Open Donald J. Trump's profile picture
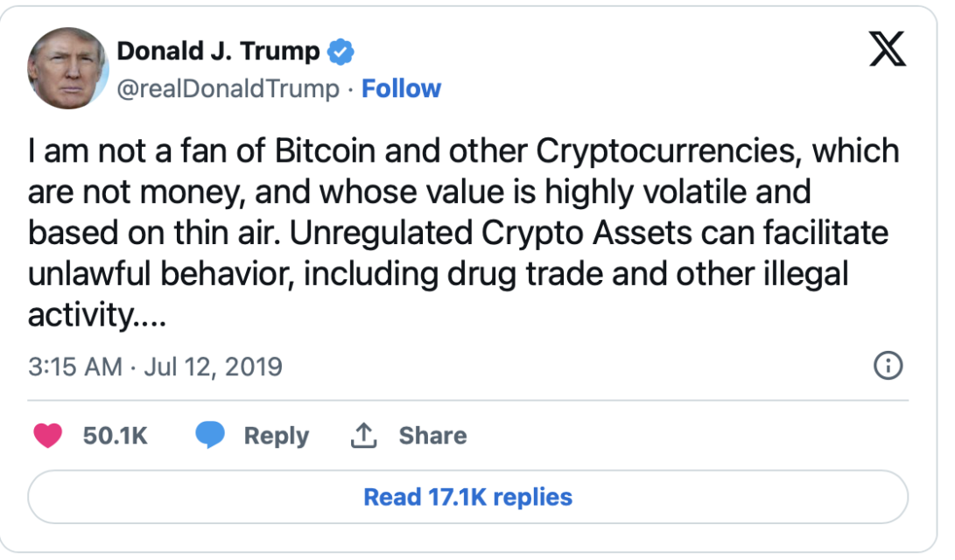Image resolution: width=955 pixels, height=560 pixels. (x=67, y=68)
